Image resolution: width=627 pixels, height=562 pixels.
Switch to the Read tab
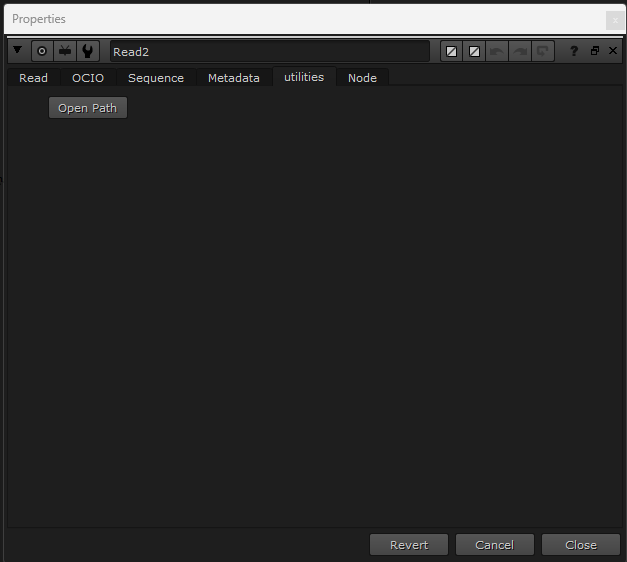pos(33,78)
